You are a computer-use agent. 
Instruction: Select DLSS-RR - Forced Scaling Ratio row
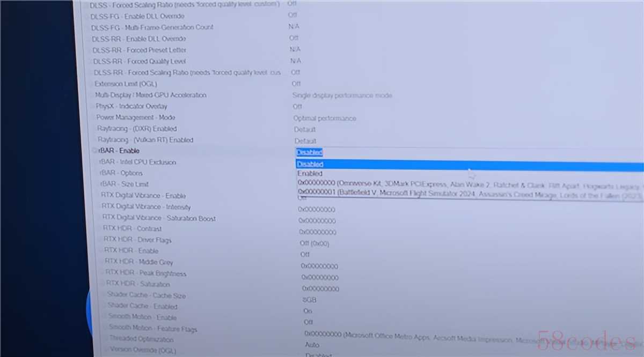click(x=187, y=72)
